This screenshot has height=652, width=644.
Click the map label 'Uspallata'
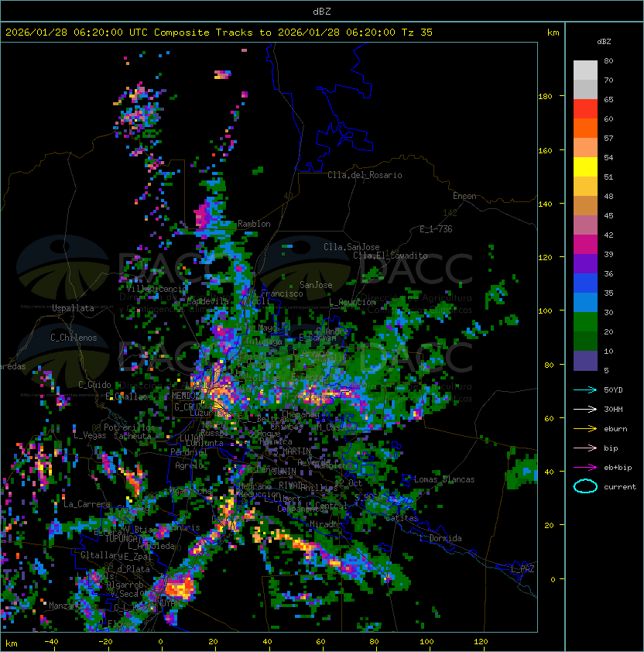point(73,308)
